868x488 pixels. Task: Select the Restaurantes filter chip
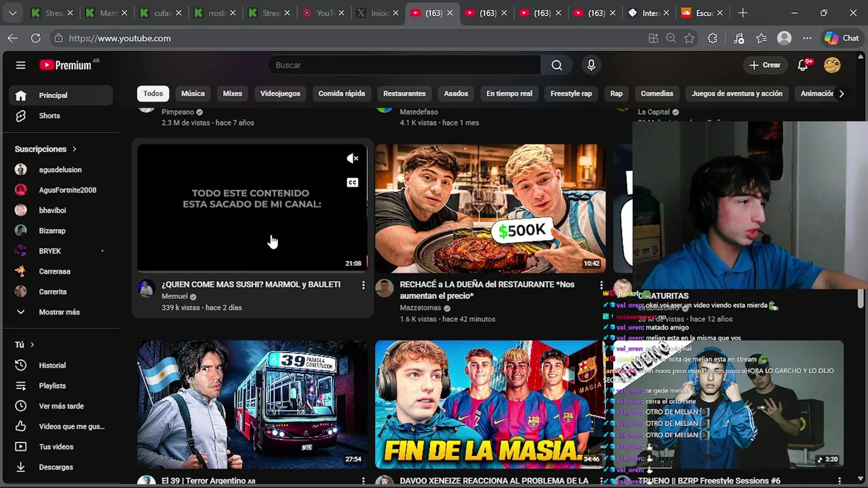click(x=404, y=94)
